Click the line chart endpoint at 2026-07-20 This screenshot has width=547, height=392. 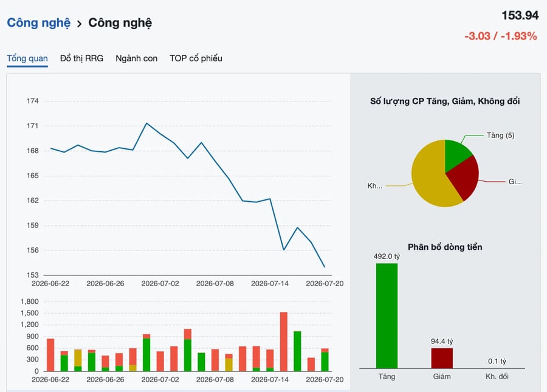[325, 267]
